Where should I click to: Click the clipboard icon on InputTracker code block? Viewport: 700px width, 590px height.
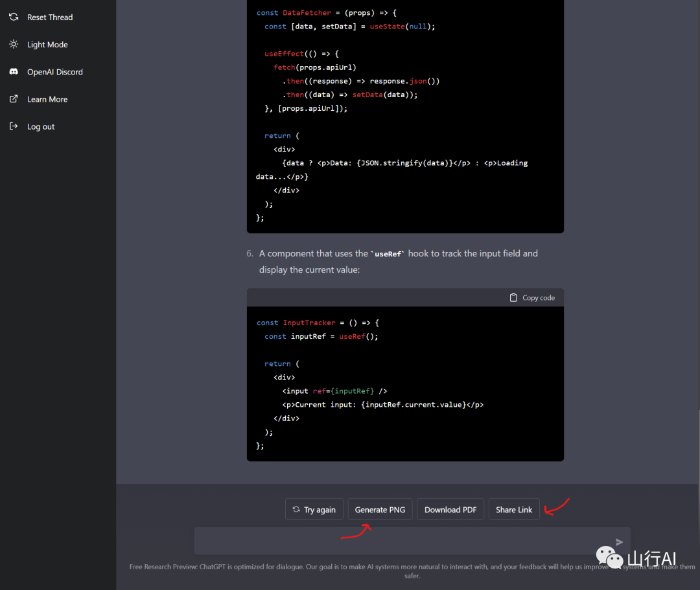pos(514,298)
